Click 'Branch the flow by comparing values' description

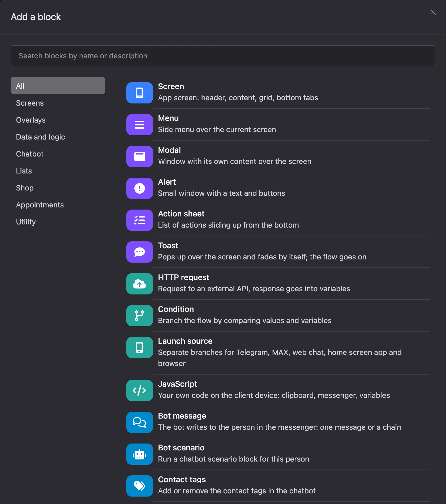point(245,321)
